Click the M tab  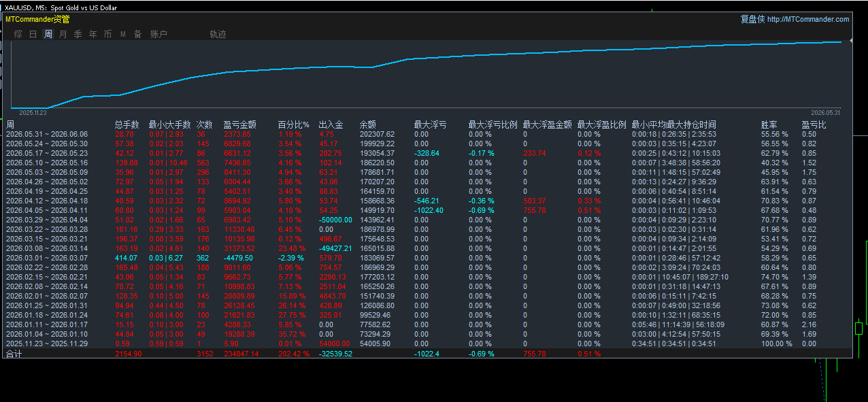[x=123, y=34]
